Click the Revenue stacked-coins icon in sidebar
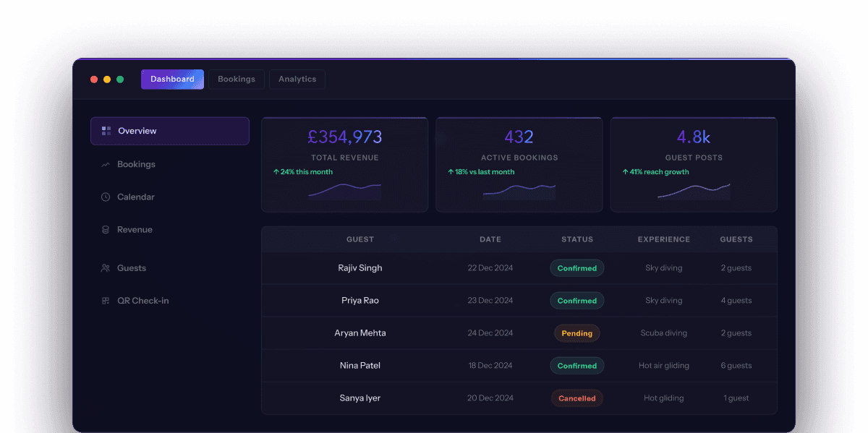Screen dimensions: 868x433 [x=106, y=230]
